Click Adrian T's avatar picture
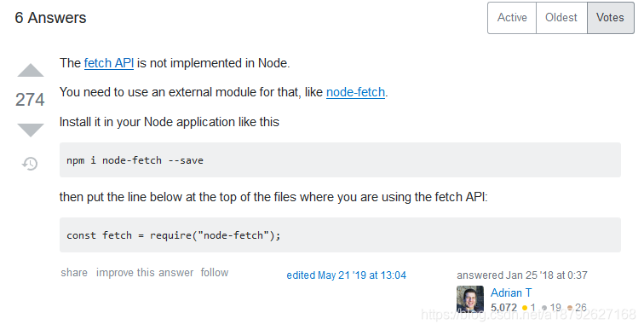Viewport: 644px width, 330px height. [x=470, y=298]
